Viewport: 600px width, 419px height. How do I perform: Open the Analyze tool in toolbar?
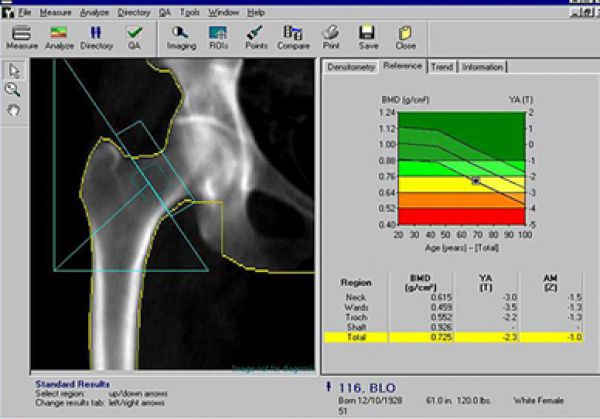click(x=59, y=36)
